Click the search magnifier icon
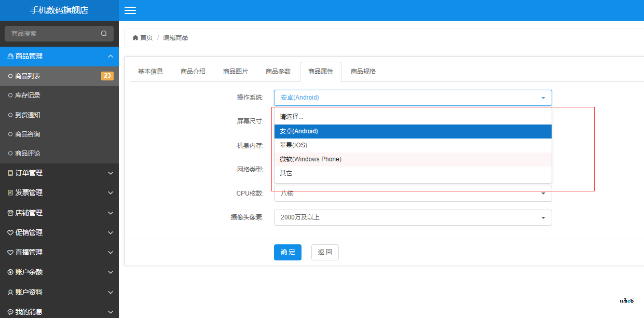This screenshot has height=318, width=644. click(x=104, y=34)
